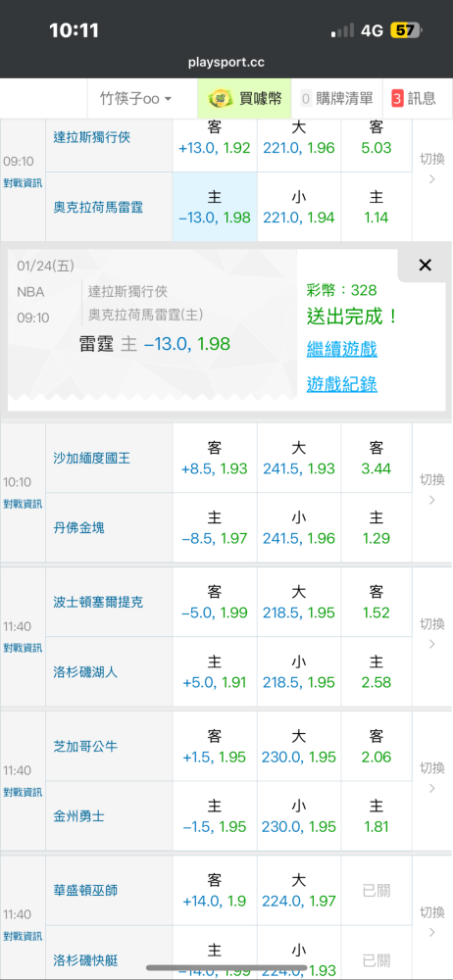This screenshot has height=980, width=453.
Task: Select 主 −13.0, 1.98 Thunder spread cell
Action: coord(215,207)
